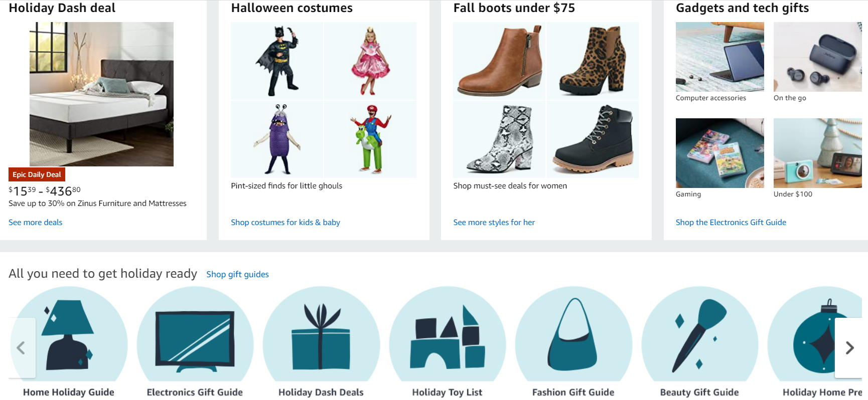The height and width of the screenshot is (400, 868).
Task: Select the Computer accessories thumbnail
Action: 719,57
